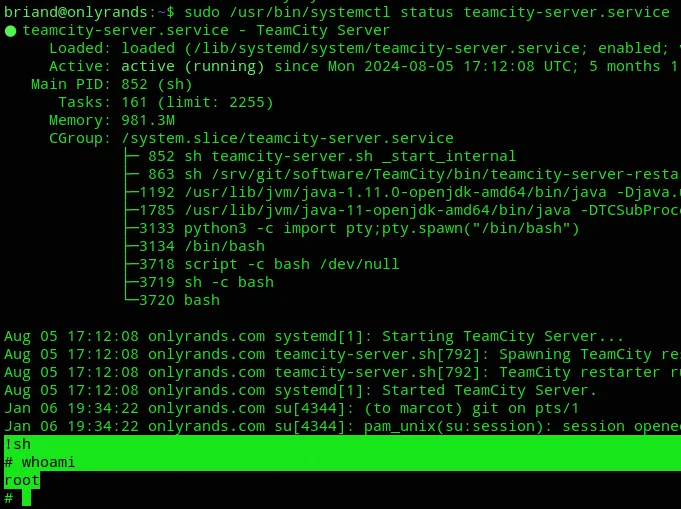Screen dimensions: 681x509
Task: Click process 852 teamcity-server.sh _start_internal
Action: click(332, 156)
